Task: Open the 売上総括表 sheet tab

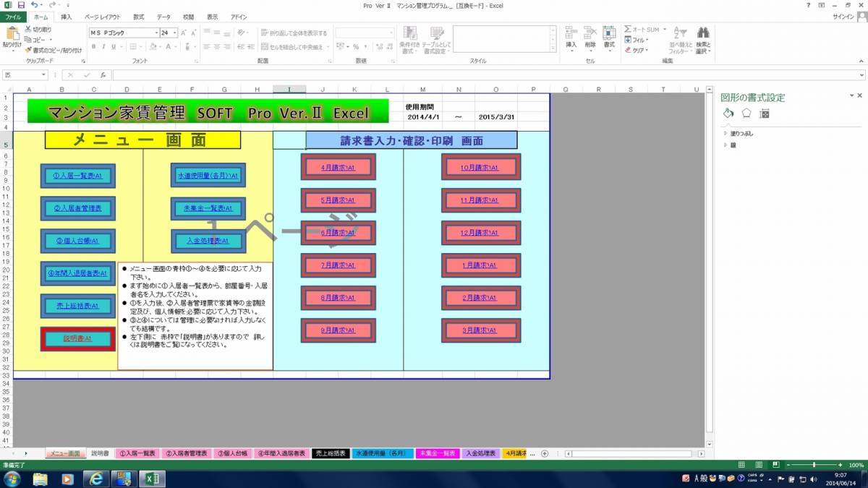Action: [x=331, y=453]
